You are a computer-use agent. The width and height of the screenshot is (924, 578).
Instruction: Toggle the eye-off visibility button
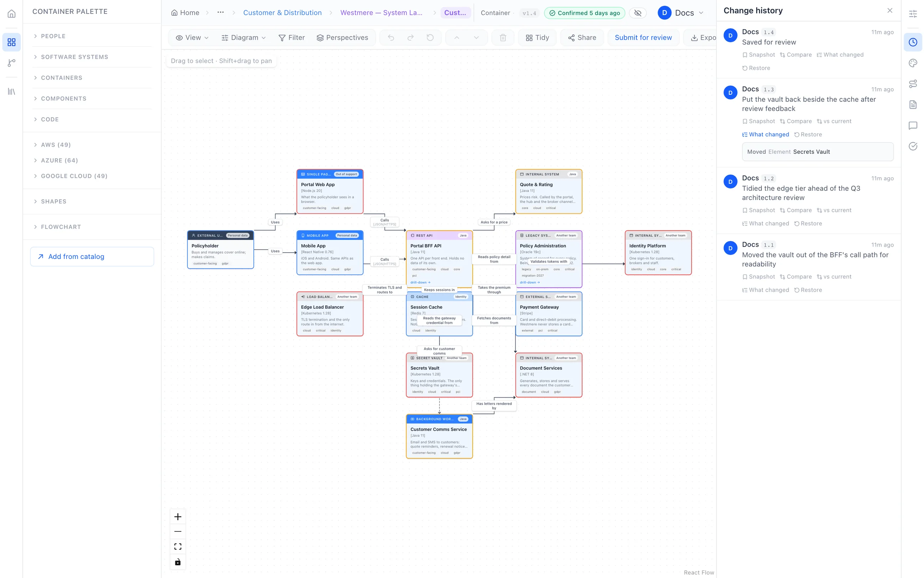(x=638, y=13)
